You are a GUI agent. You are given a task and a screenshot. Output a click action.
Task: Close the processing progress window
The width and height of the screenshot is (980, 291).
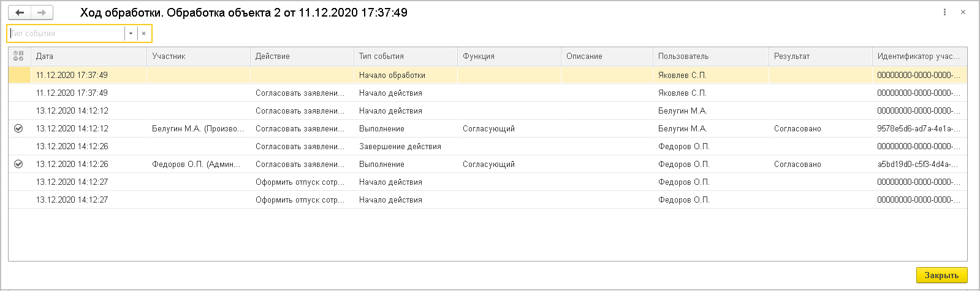point(941,275)
